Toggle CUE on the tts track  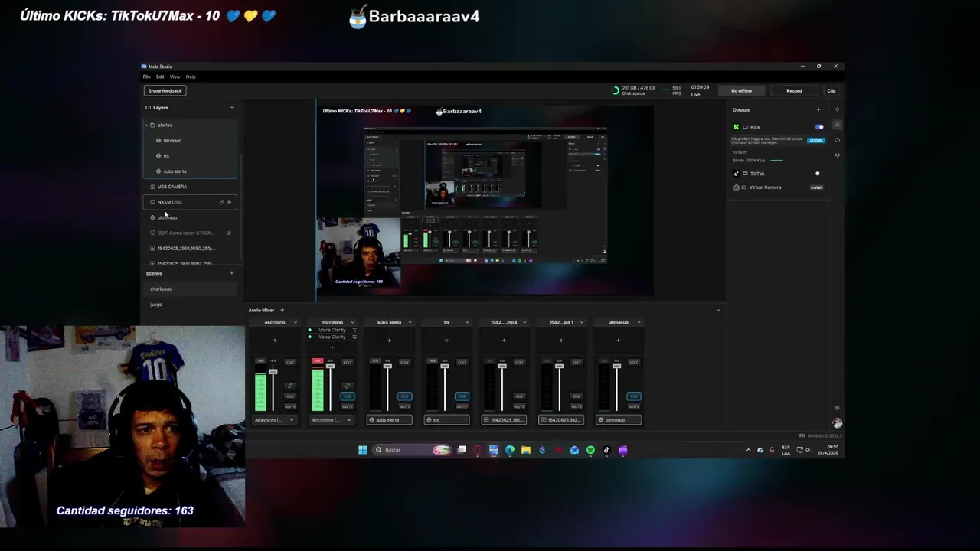point(462,396)
